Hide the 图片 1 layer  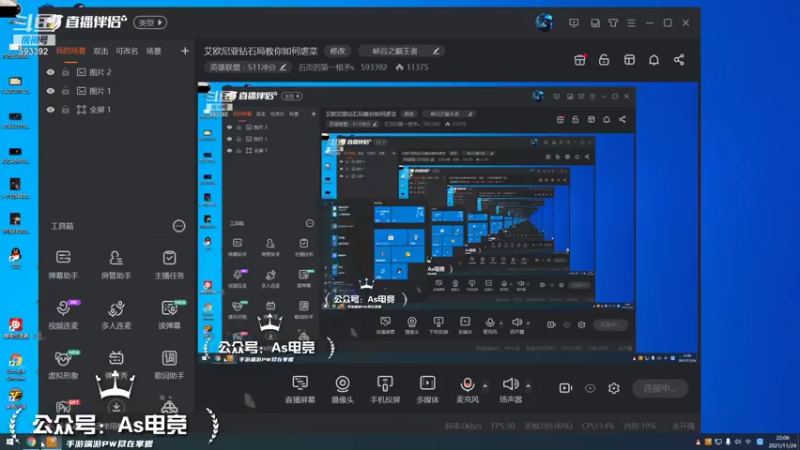coord(50,91)
